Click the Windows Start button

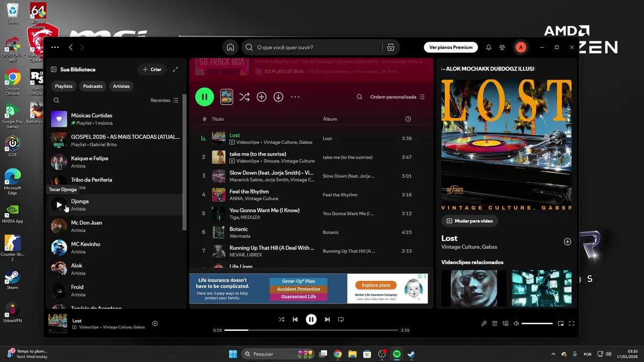click(233, 354)
